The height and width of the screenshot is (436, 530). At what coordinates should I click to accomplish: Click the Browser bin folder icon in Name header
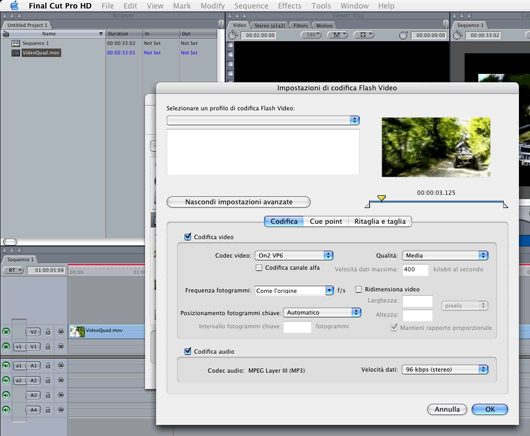point(6,34)
